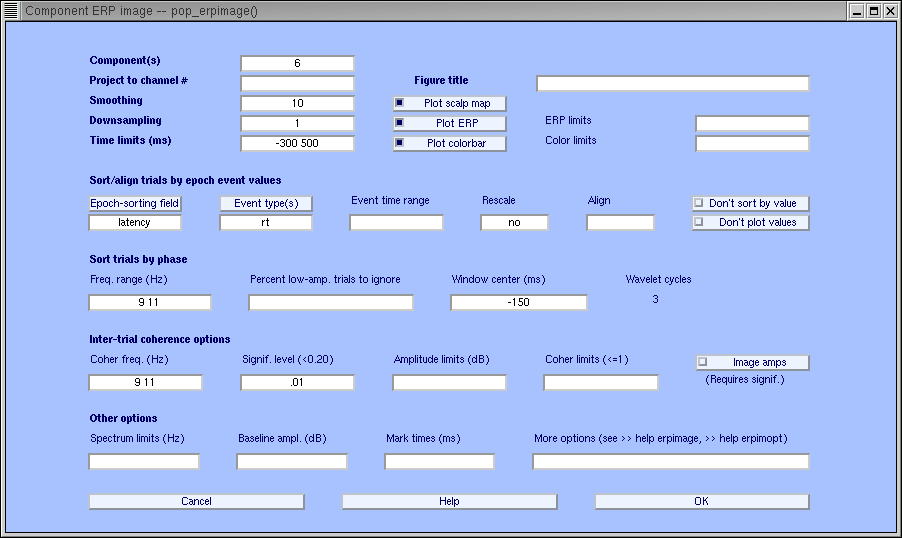Click the Cancel button
The width and height of the screenshot is (902, 538).
point(196,501)
